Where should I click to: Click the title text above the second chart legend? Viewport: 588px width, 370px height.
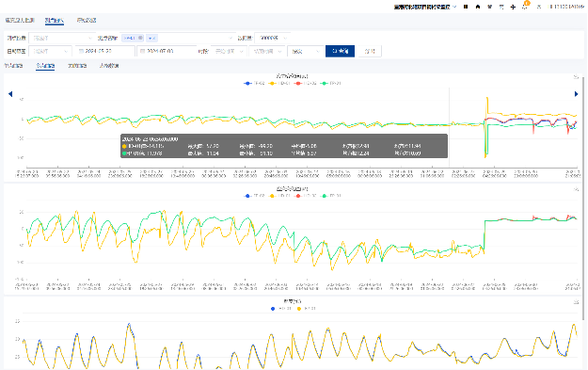pos(292,188)
